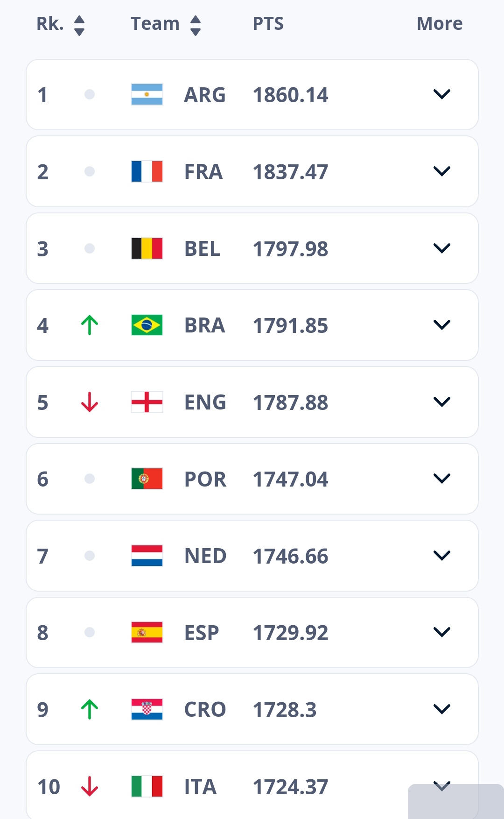Click the More column header

click(x=439, y=24)
